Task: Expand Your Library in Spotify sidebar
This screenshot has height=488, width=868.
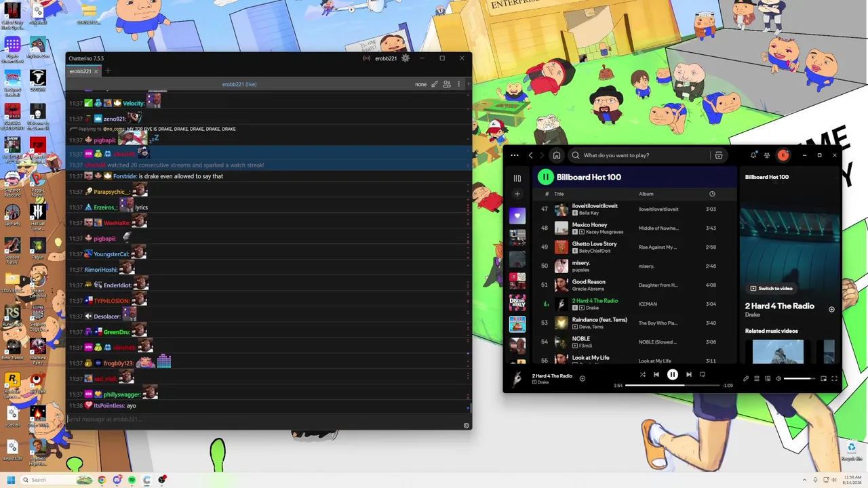Action: coord(517,178)
